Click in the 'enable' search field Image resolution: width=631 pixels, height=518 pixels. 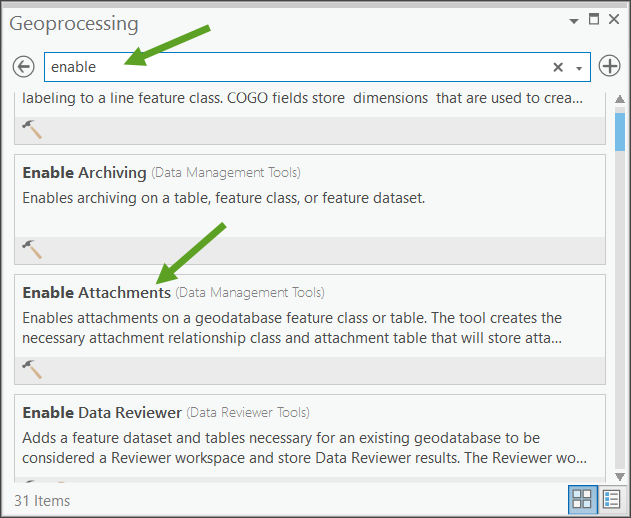pos(300,67)
